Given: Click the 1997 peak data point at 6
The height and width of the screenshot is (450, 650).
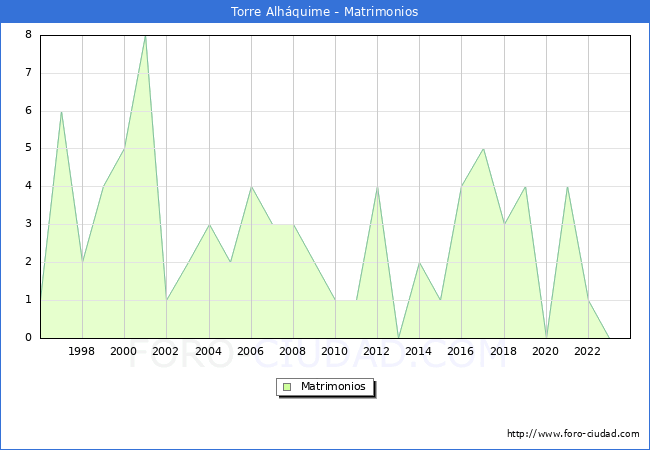Looking at the screenshot, I should coord(61,111).
